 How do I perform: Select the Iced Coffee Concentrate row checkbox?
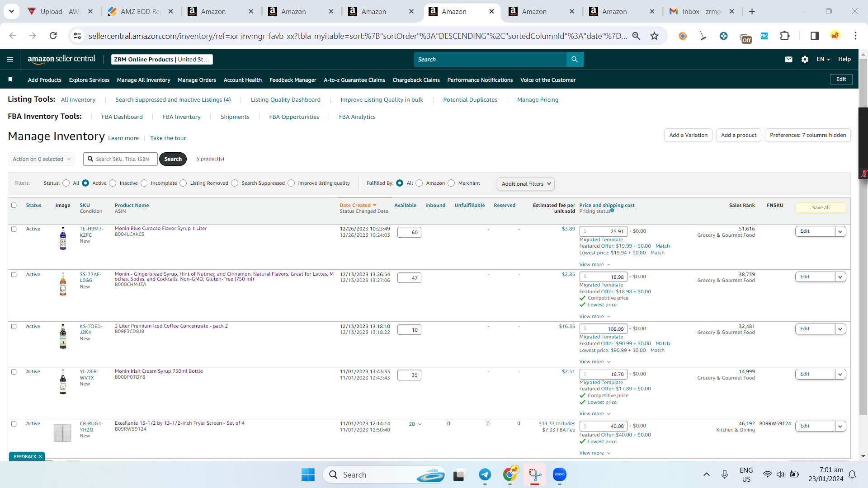pyautogui.click(x=14, y=327)
